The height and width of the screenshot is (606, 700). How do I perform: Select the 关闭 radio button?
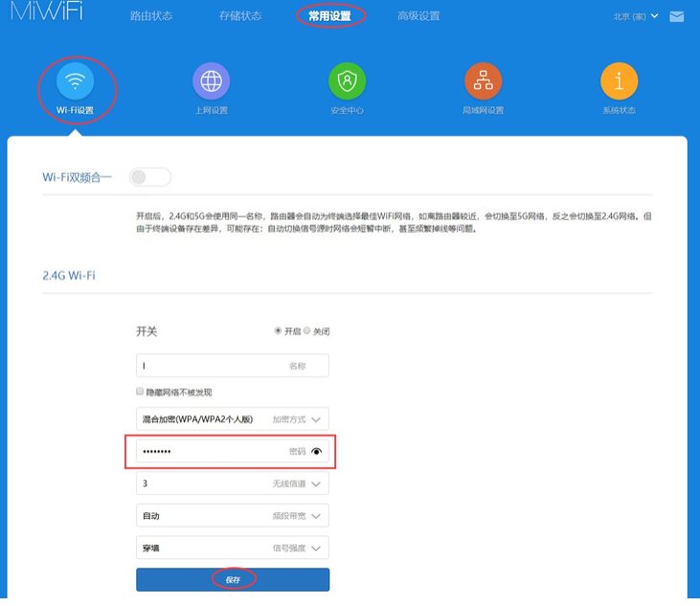pos(307,331)
